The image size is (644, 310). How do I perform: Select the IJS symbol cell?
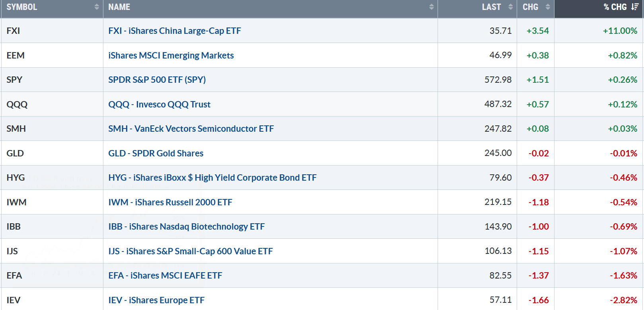52,251
